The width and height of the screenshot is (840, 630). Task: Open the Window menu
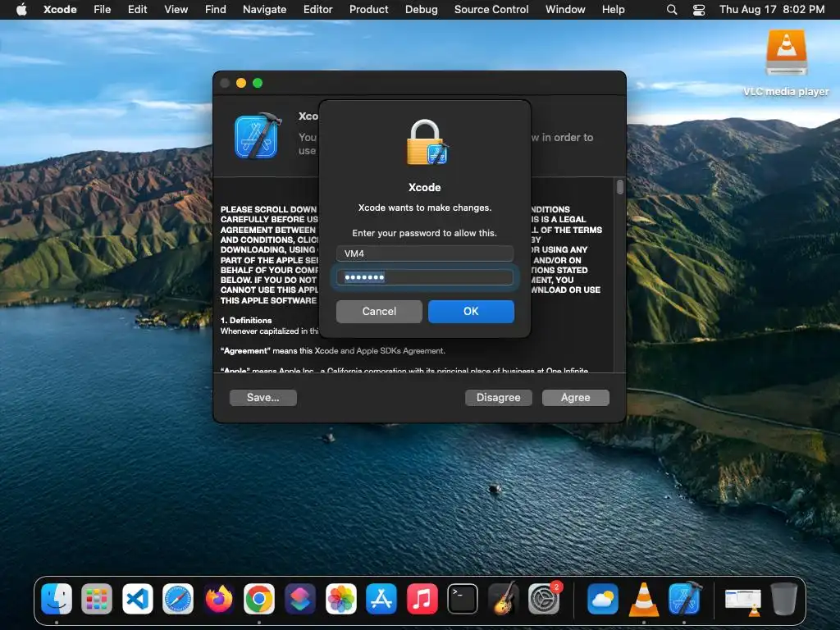point(565,10)
